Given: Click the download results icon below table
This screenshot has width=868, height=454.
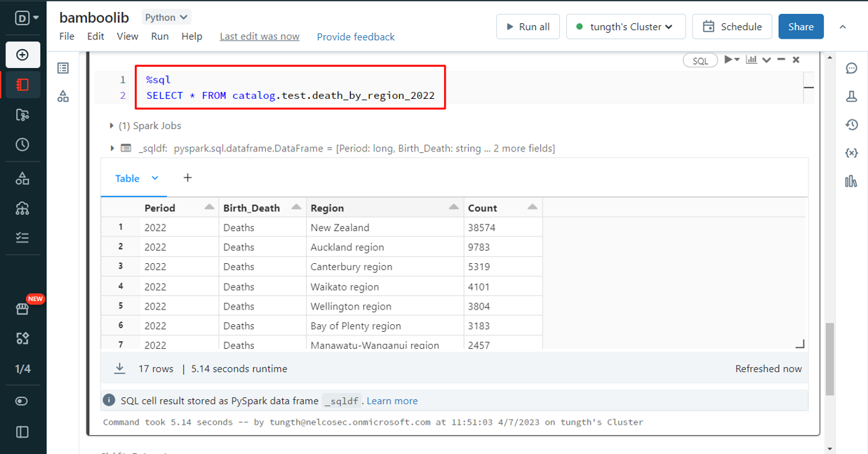Looking at the screenshot, I should tap(120, 368).
